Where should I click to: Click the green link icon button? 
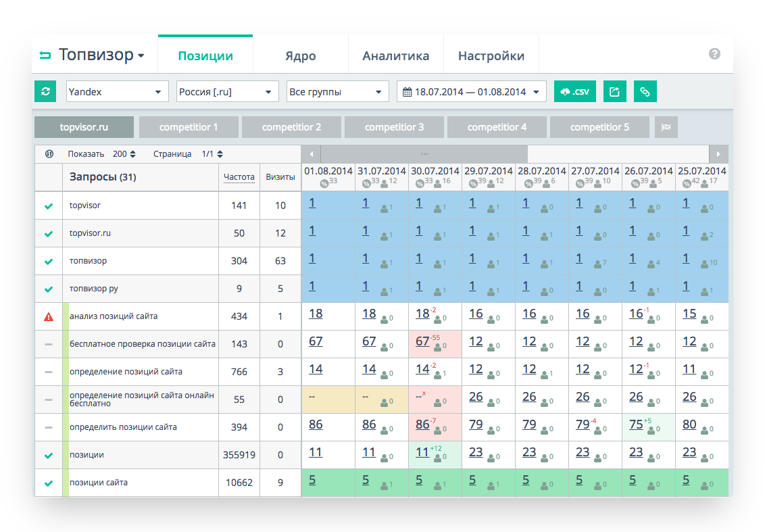[x=645, y=91]
